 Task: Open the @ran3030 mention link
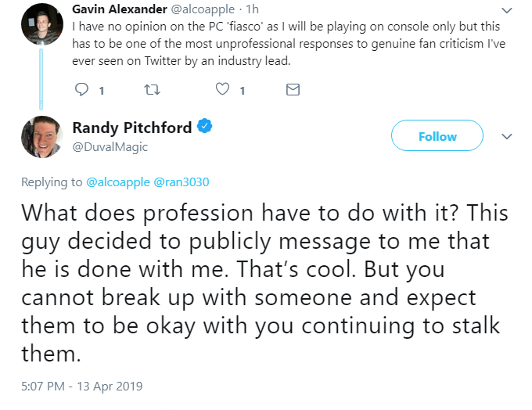coord(182,182)
